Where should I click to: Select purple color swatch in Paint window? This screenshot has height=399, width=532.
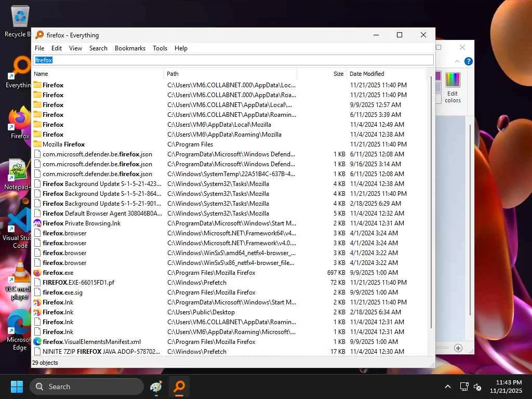point(438,76)
